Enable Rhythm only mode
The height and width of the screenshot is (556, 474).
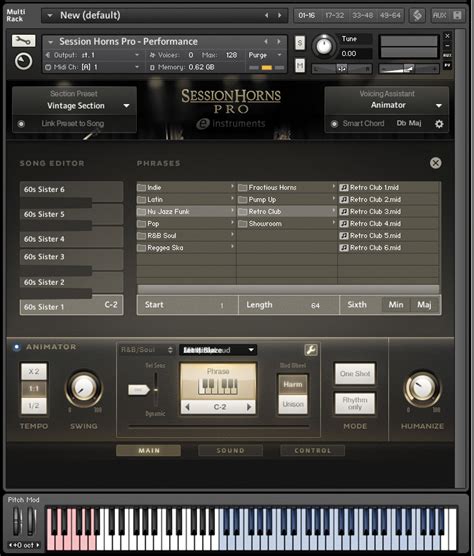pyautogui.click(x=355, y=404)
